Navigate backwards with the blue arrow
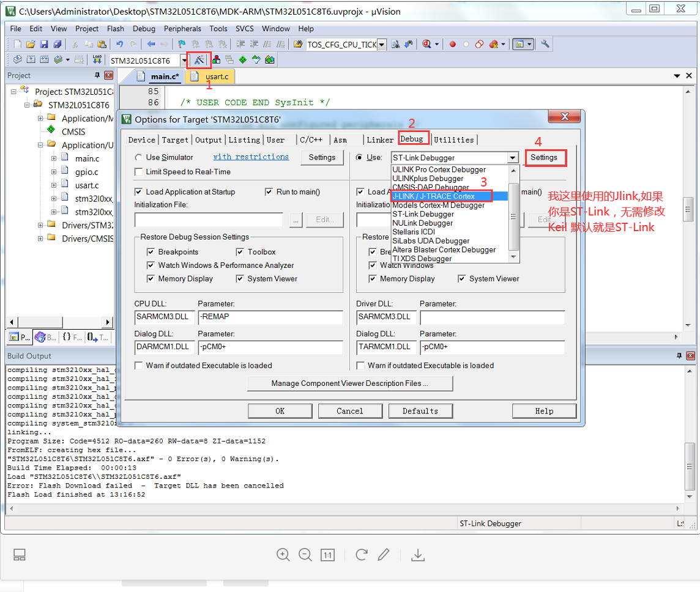The image size is (700, 592). [x=151, y=44]
